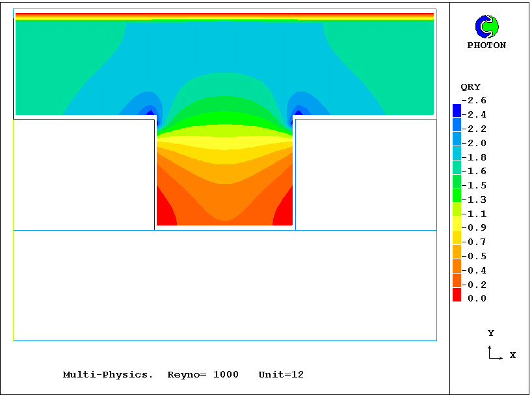Pick the yellow -0.9 legend swatch
This screenshot has width=532, height=397.
point(457,224)
